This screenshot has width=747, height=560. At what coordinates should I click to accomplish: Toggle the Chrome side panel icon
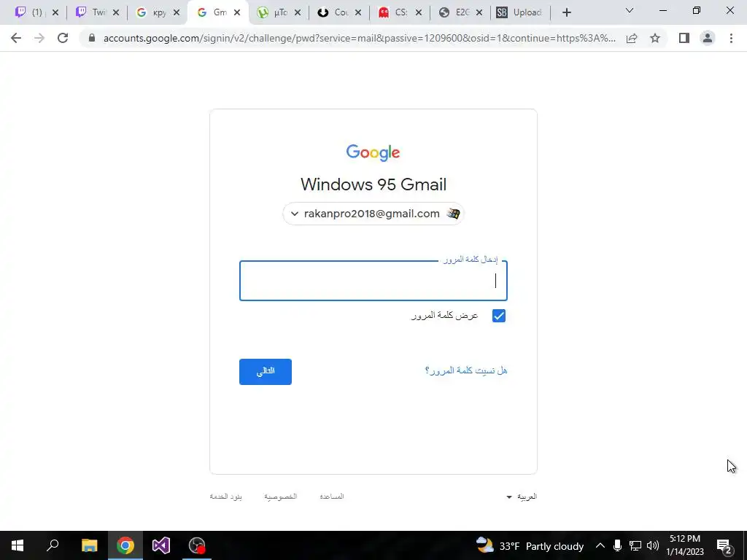684,38
